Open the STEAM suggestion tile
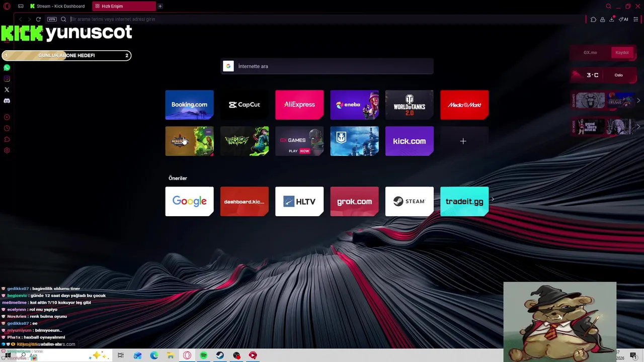This screenshot has width=644, height=362. 410,202
